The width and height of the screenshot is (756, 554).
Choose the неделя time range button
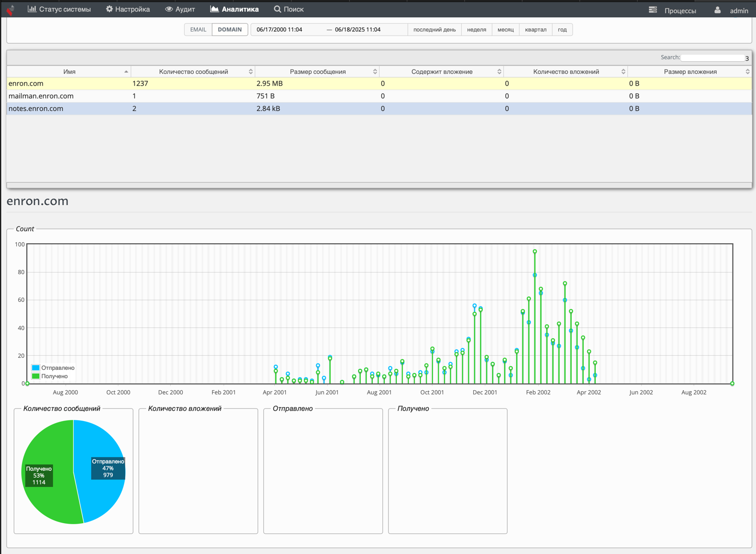tap(476, 30)
